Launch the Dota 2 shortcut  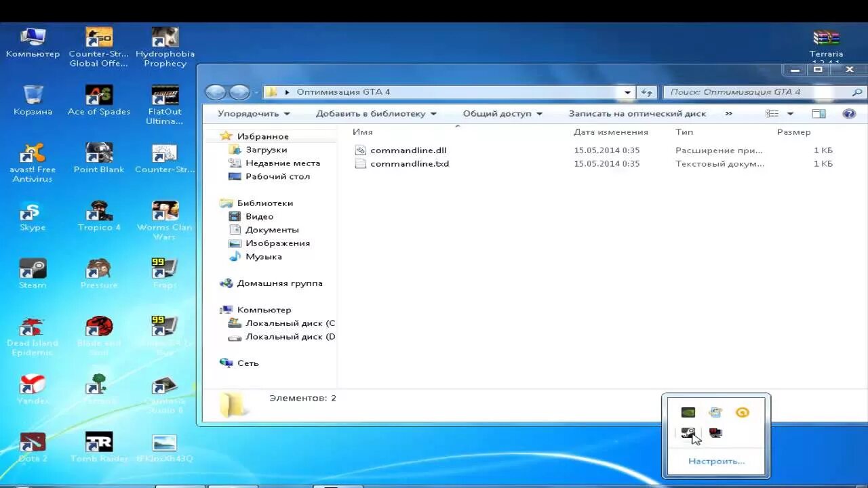(33, 447)
